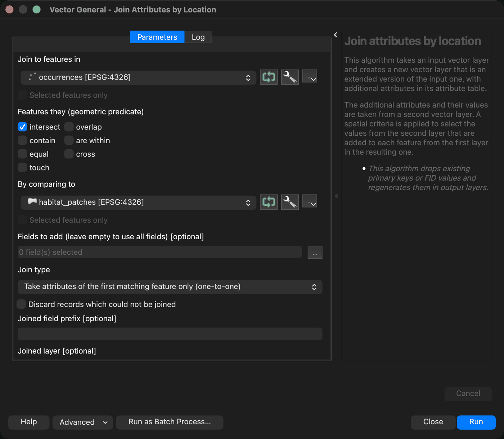Open the Join type dropdown
This screenshot has width=504, height=439.
[170, 287]
